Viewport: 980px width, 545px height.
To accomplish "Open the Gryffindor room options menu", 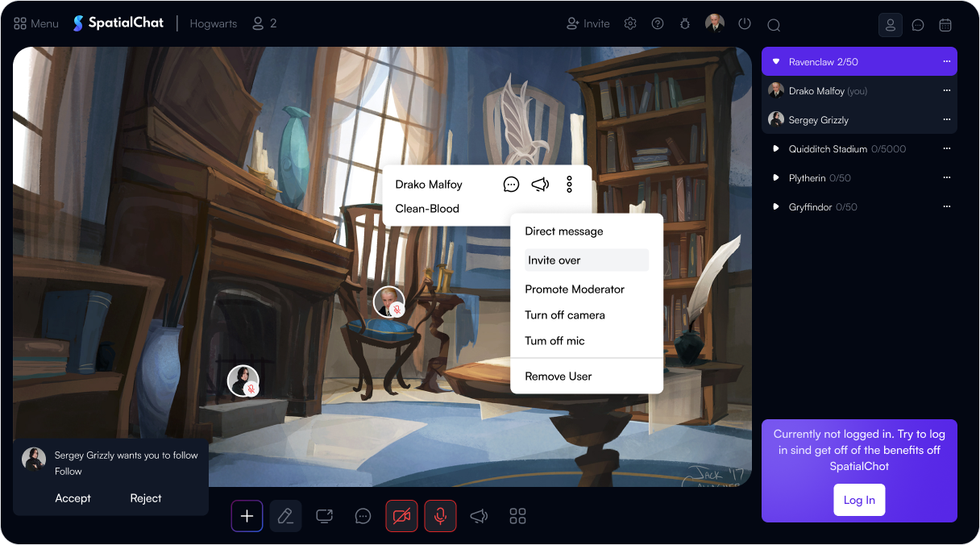I will (x=947, y=207).
